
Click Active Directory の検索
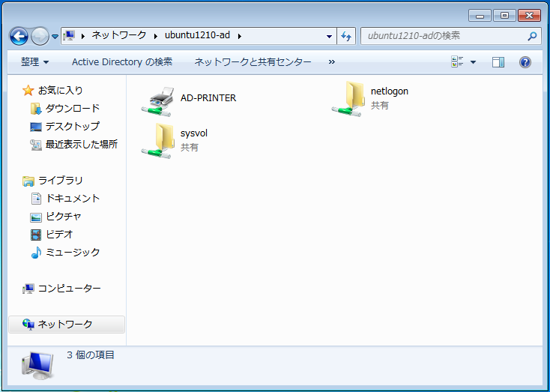122,62
